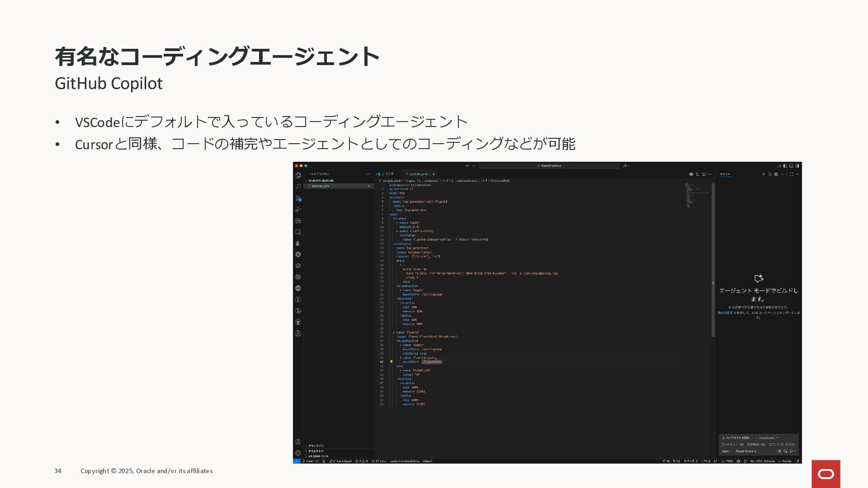Open the Claude Sonnet 4 model dropdown

(747, 451)
